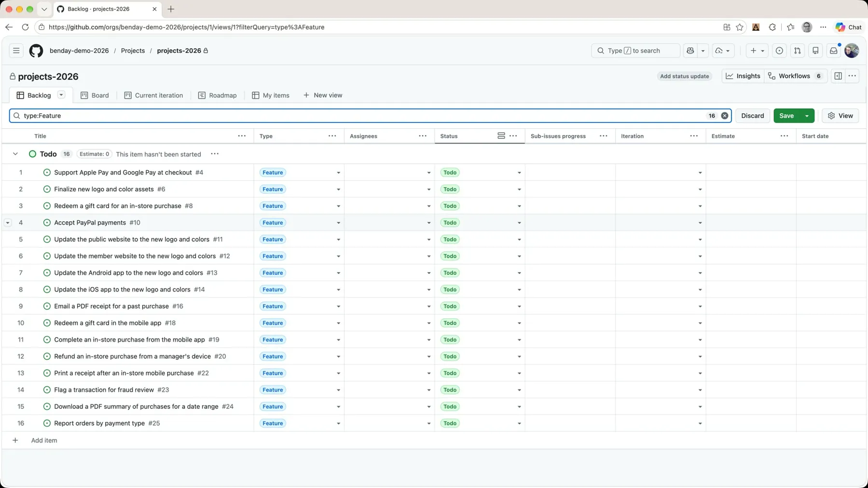Toggle the project details side panel icon
Screen dimensions: 868x488
838,76
